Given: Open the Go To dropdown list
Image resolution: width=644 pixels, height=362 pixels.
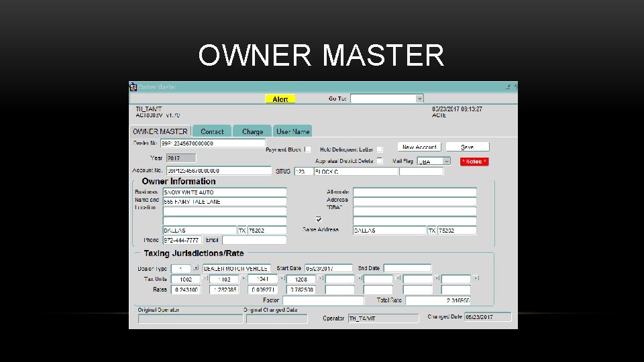Looking at the screenshot, I should [x=419, y=99].
